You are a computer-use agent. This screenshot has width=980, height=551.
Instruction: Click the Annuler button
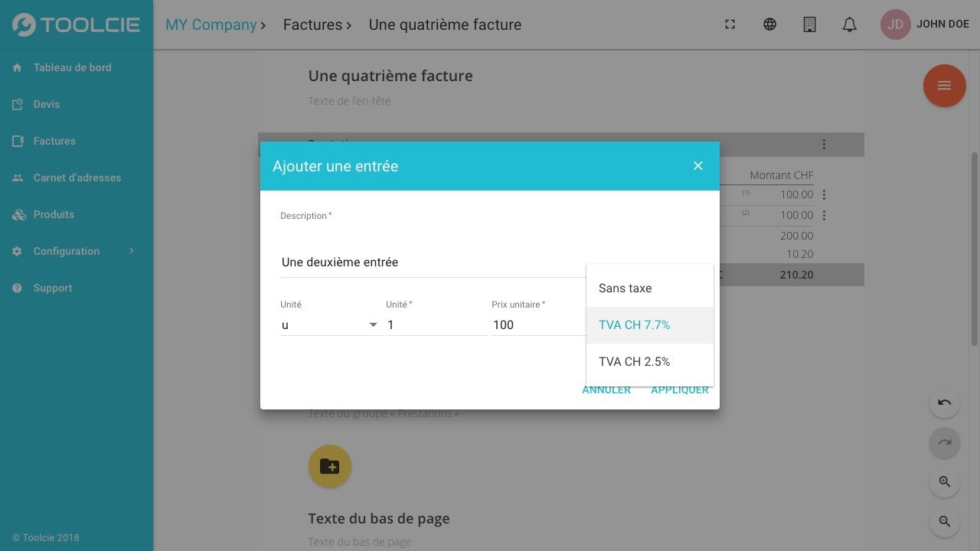click(606, 390)
